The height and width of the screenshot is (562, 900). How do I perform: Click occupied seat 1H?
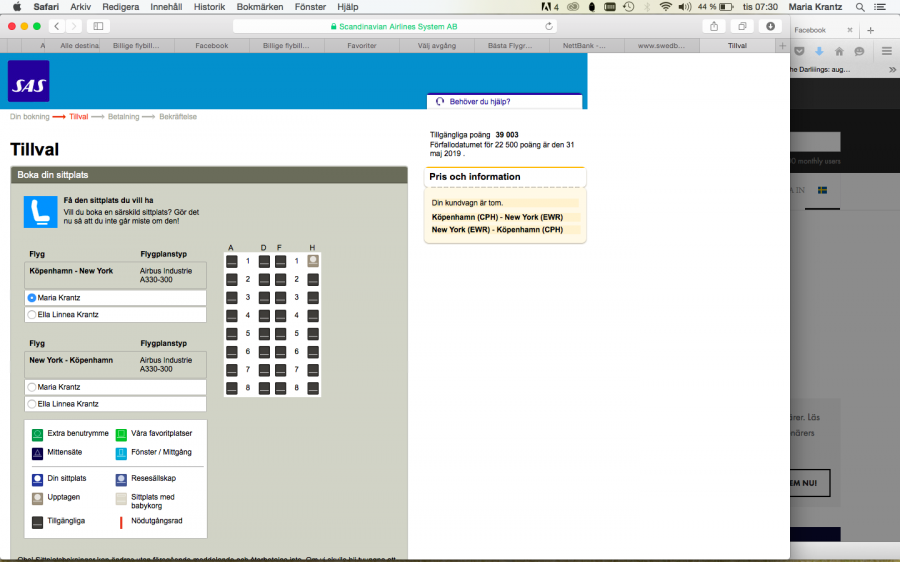tap(313, 261)
